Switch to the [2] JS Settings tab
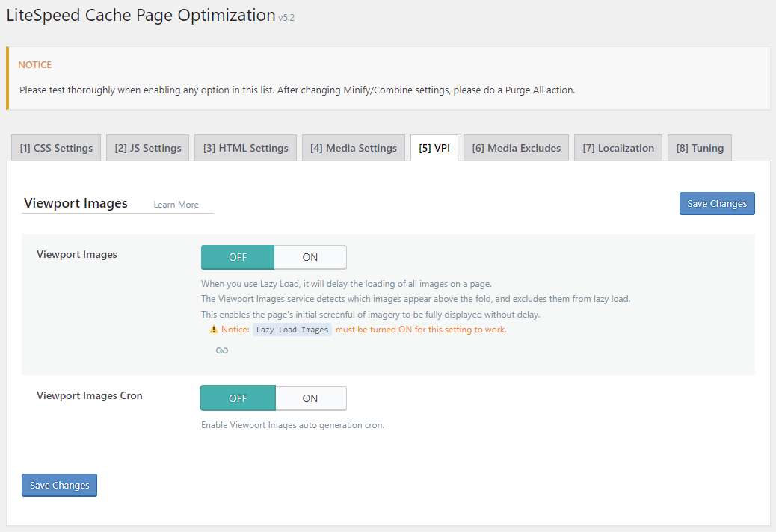 click(x=147, y=149)
